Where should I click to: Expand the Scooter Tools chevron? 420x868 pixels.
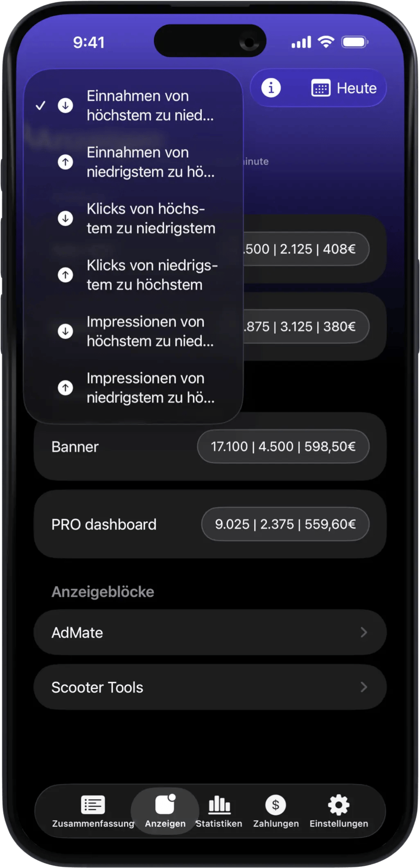click(x=364, y=687)
